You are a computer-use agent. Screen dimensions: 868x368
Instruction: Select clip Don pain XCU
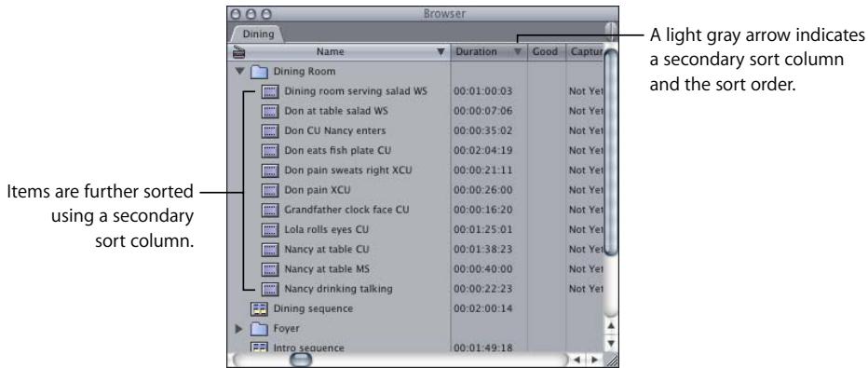coord(318,190)
